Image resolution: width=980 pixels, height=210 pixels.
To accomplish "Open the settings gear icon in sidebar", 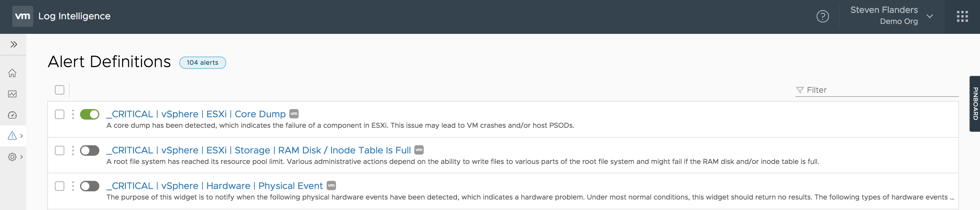I will tap(12, 157).
